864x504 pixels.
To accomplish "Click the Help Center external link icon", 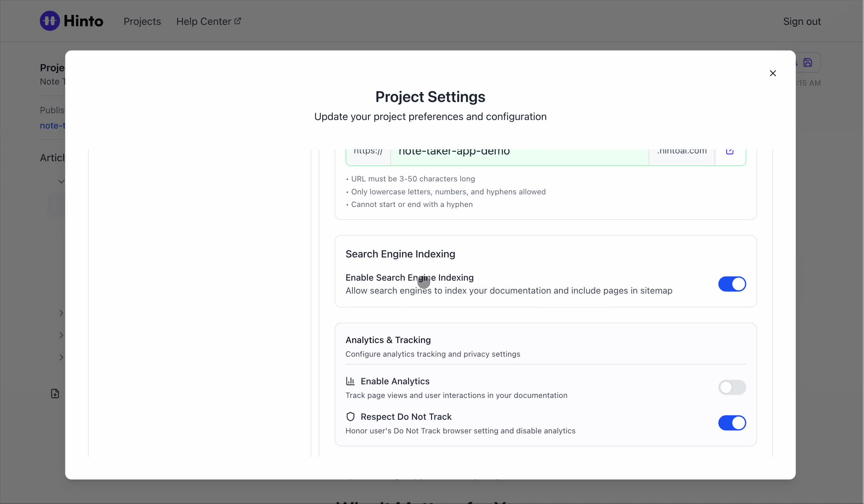I will (x=238, y=21).
